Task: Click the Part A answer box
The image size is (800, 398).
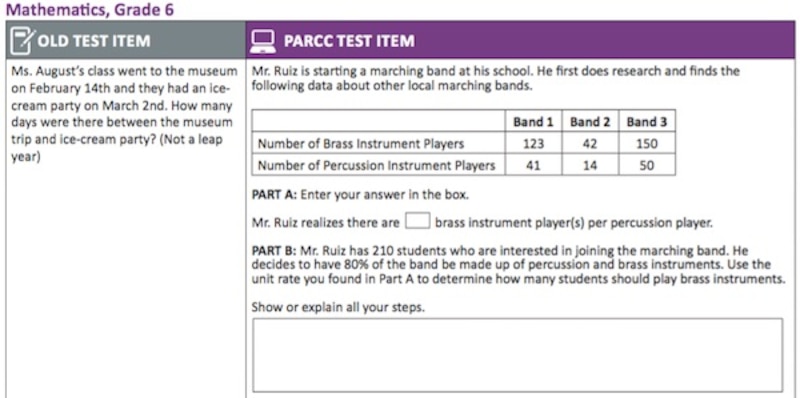Action: click(x=418, y=221)
